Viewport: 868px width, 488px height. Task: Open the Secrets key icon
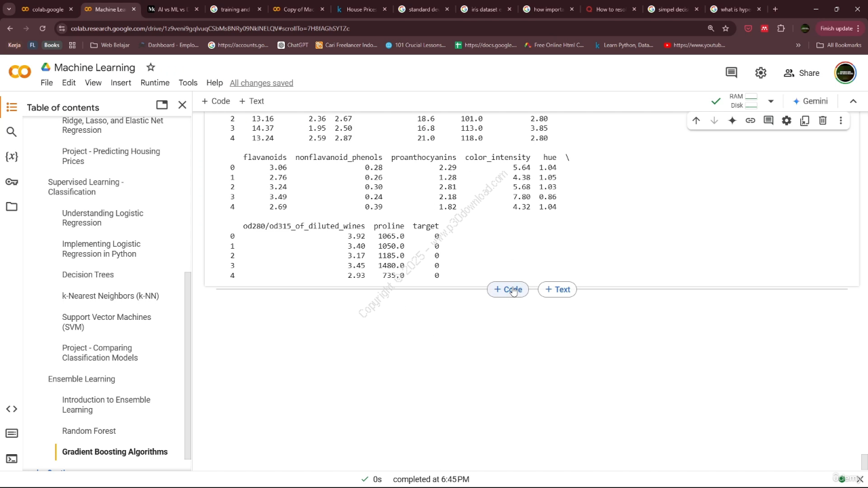pos(12,182)
